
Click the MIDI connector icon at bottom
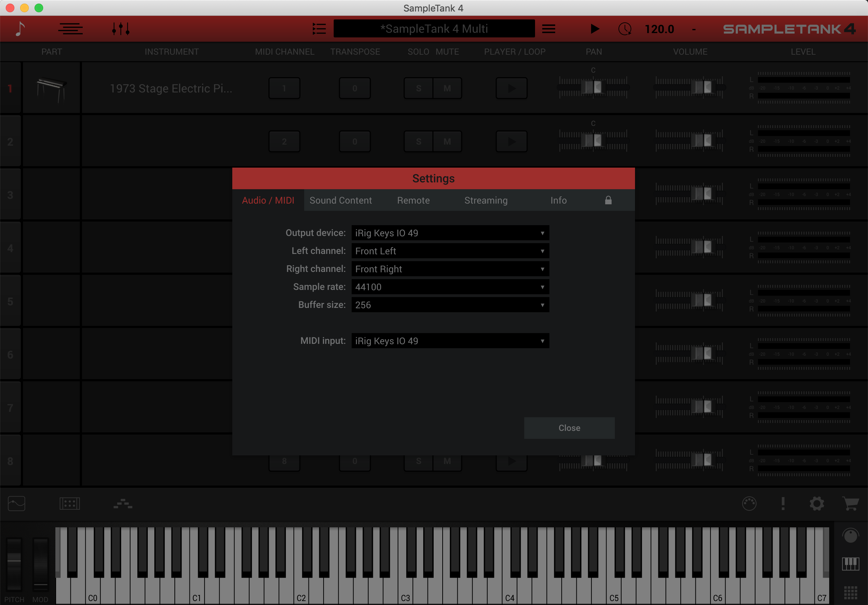[x=749, y=504]
